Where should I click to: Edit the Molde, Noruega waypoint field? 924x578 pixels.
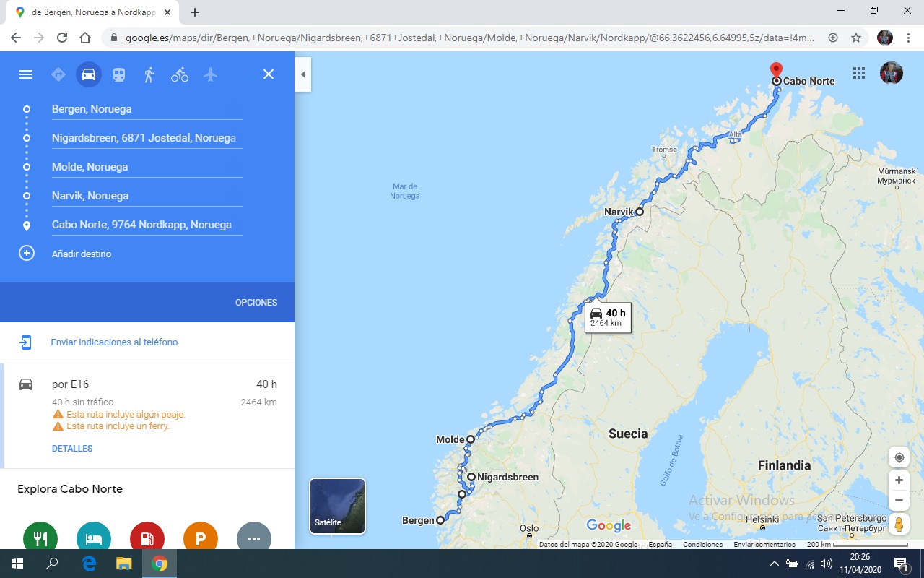click(147, 167)
